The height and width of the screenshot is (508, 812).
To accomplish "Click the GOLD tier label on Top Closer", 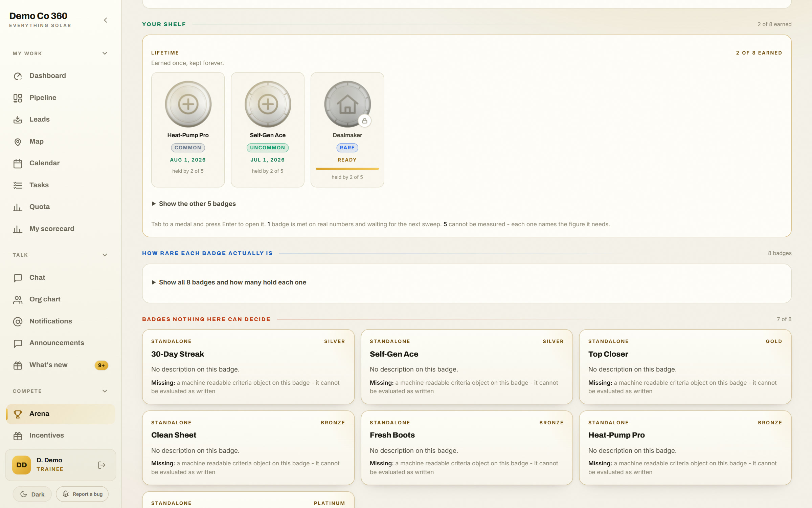I will (774, 341).
